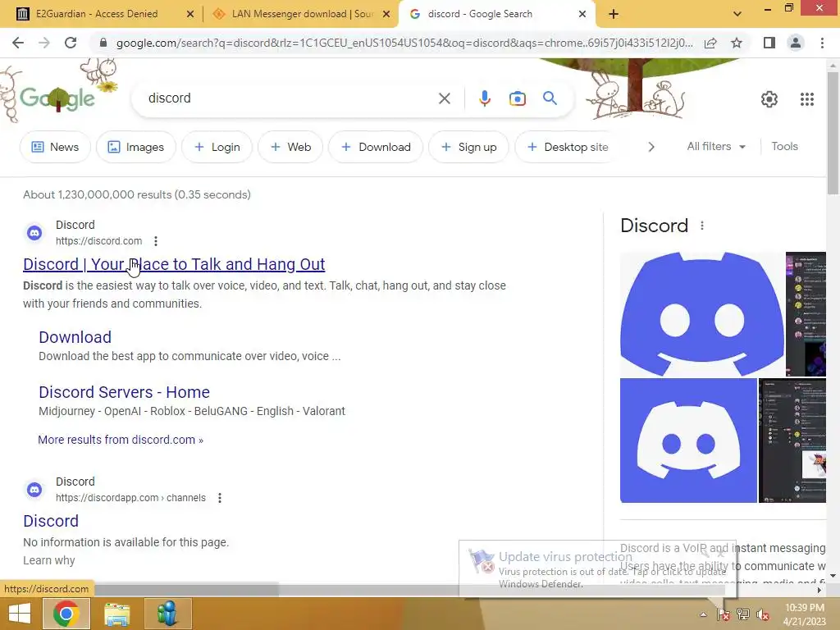Close the LAN Messenger tab
This screenshot has height=630, width=840.
pos(386,14)
